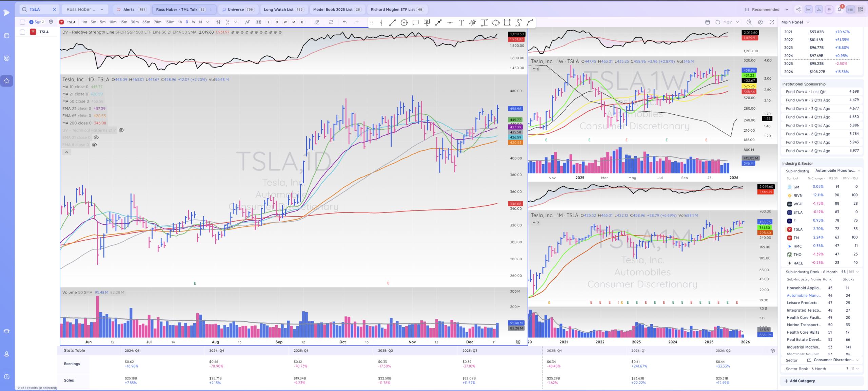Unhide DV Technical Patterns indicator
This screenshot has width=868, height=391.
click(x=121, y=130)
